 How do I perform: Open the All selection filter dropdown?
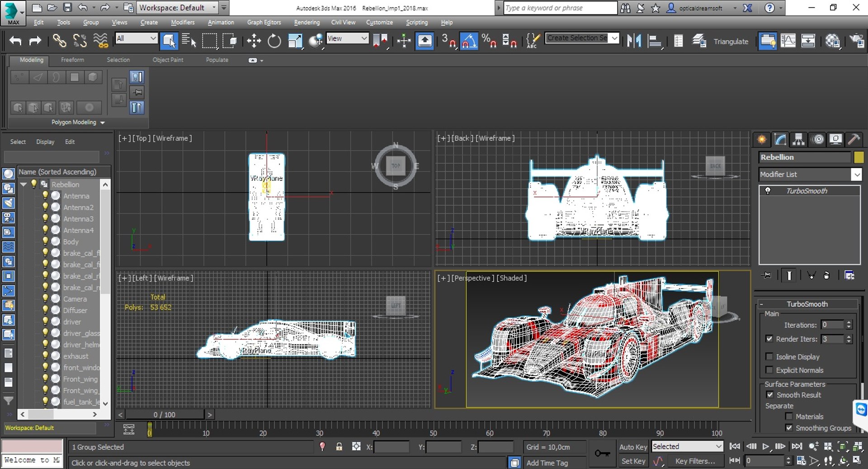(136, 38)
